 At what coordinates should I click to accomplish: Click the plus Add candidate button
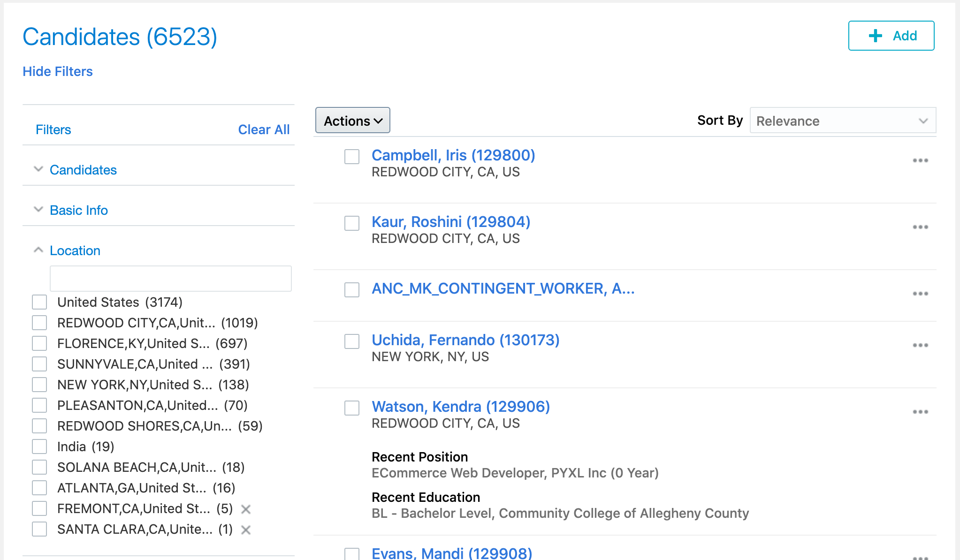[891, 36]
